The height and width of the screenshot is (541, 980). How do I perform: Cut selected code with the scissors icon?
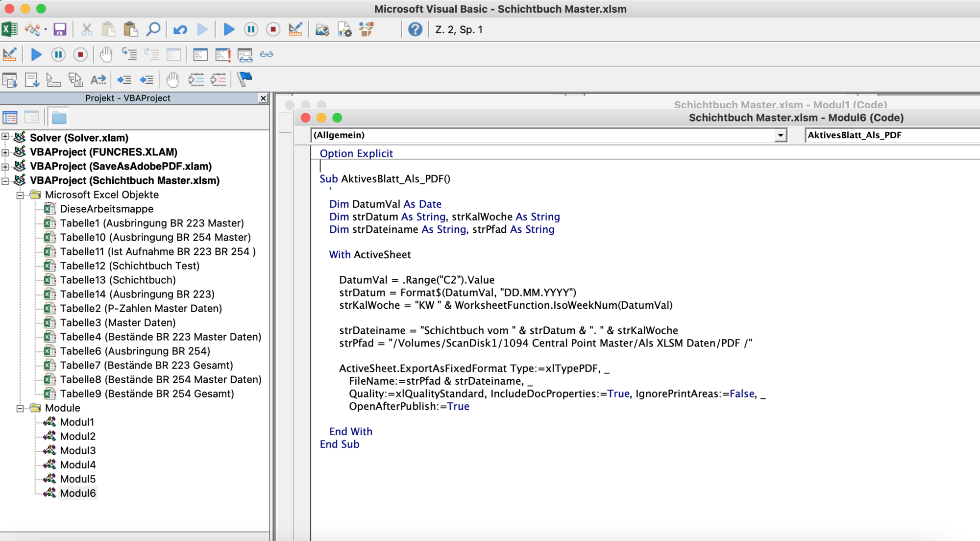(x=87, y=29)
